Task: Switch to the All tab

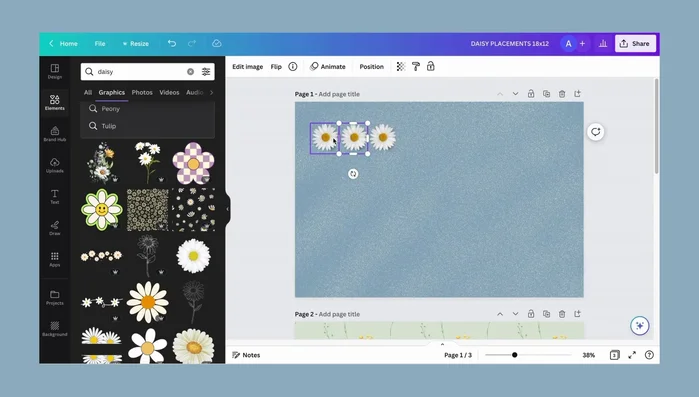Action: (x=88, y=92)
